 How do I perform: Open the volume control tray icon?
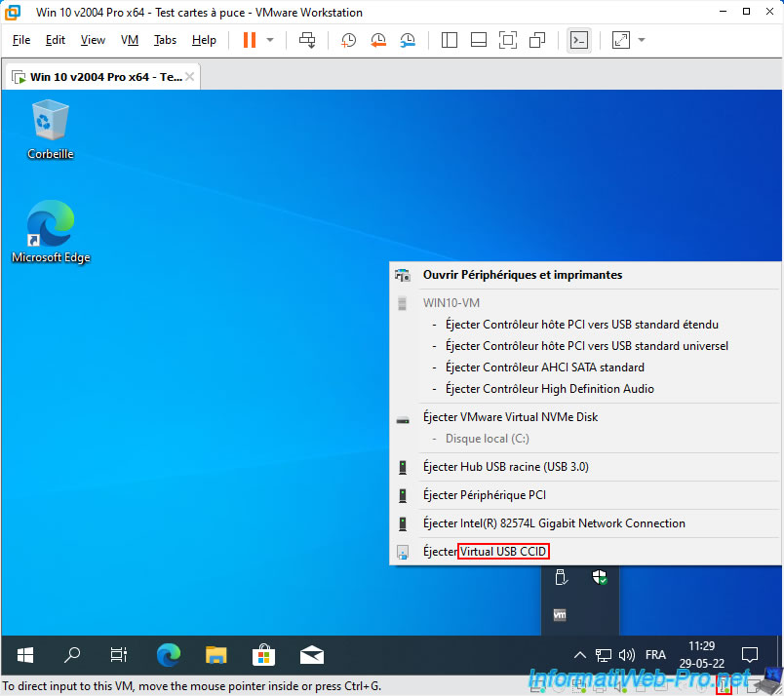coord(626,655)
